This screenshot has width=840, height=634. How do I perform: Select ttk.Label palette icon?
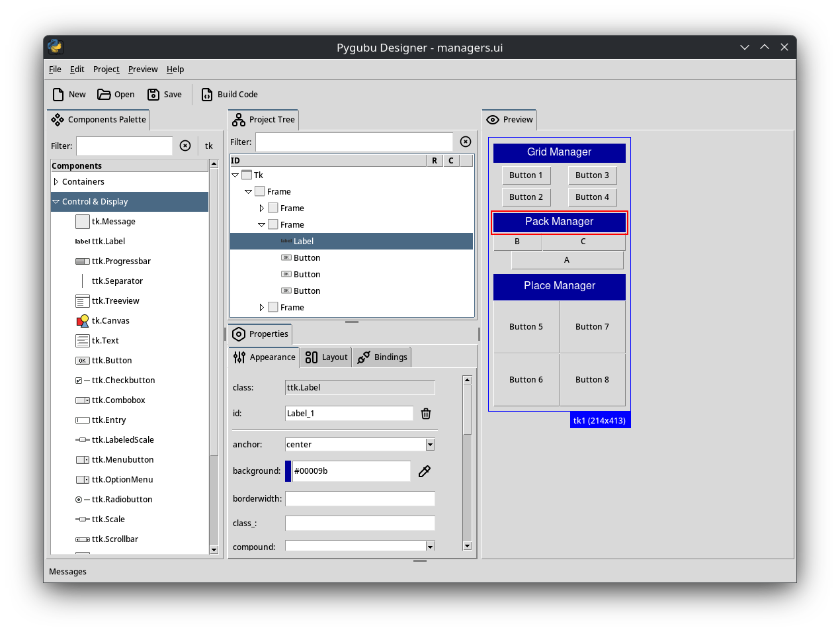[x=83, y=242]
